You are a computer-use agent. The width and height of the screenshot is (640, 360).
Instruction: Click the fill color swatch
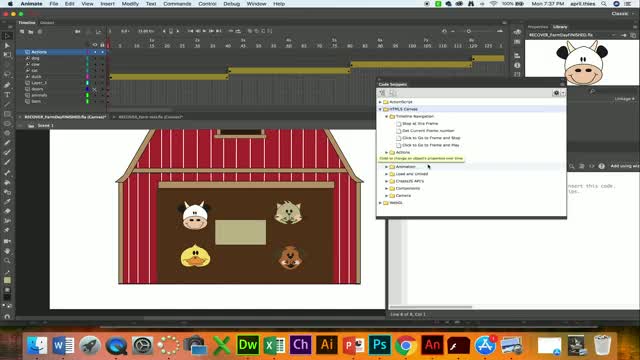[x=7, y=280]
